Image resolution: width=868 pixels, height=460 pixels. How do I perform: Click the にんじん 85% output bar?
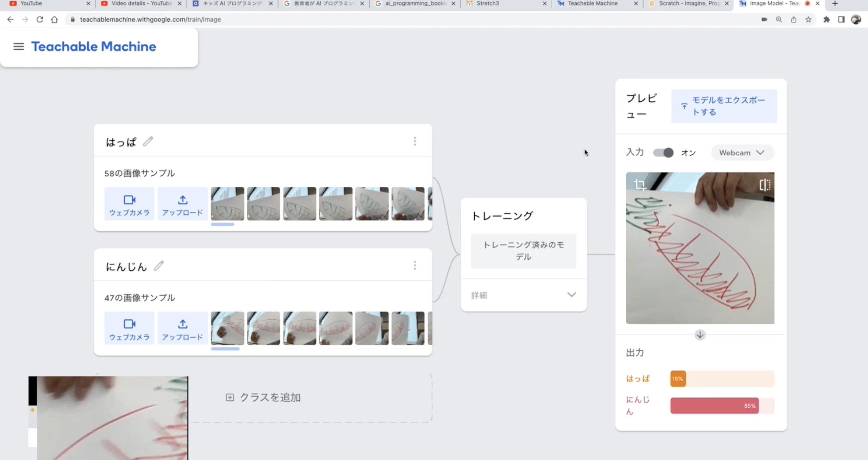click(x=722, y=406)
